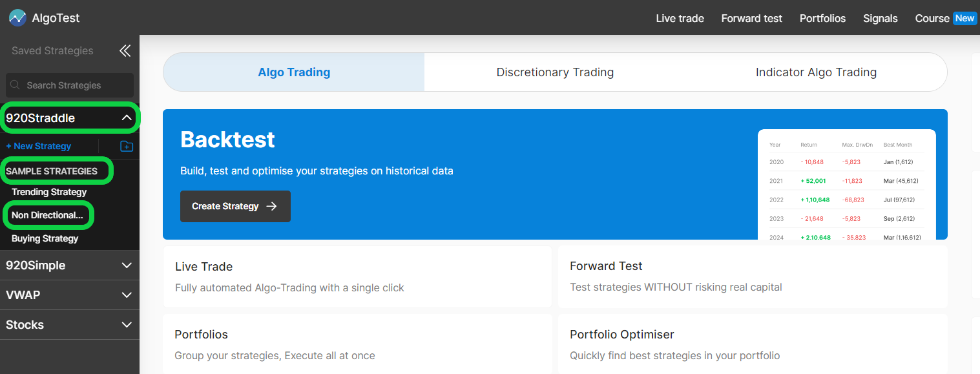Add a new strategy folder
Screen dimensions: 980x374
tap(127, 146)
